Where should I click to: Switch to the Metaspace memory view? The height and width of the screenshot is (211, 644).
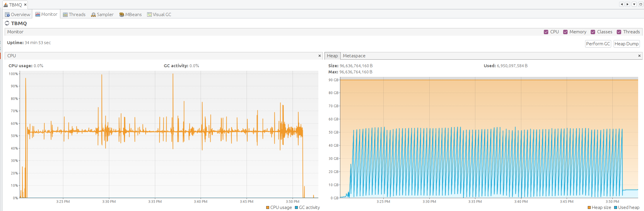click(x=354, y=56)
